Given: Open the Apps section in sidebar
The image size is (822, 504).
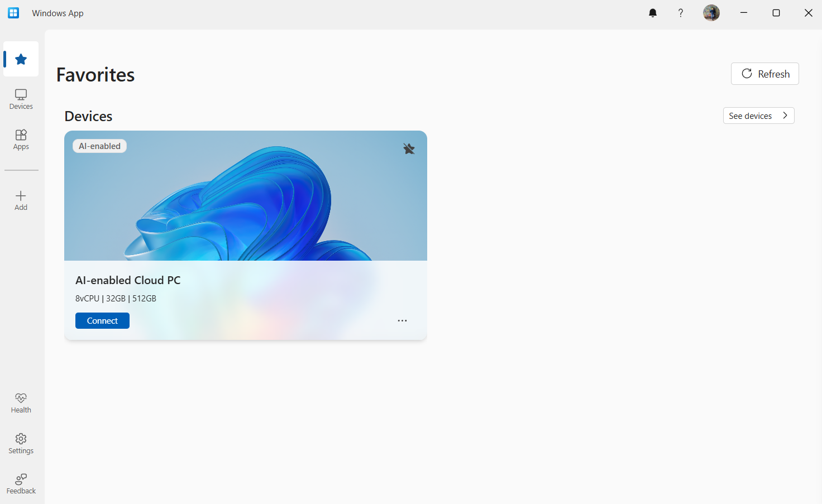Looking at the screenshot, I should [21, 140].
